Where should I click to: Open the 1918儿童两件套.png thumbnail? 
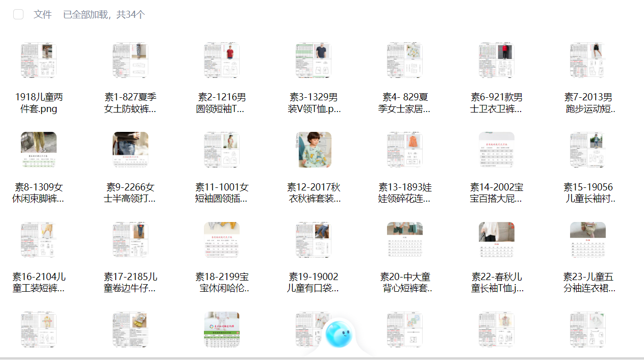click(x=39, y=60)
